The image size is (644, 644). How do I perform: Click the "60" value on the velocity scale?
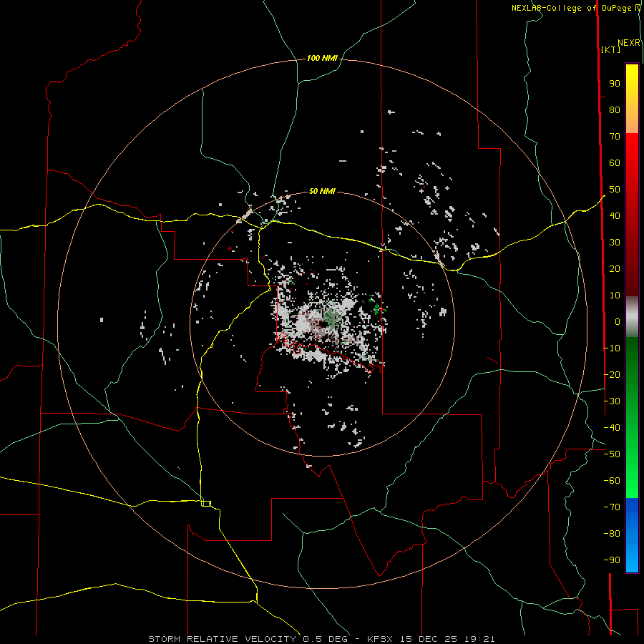(615, 163)
